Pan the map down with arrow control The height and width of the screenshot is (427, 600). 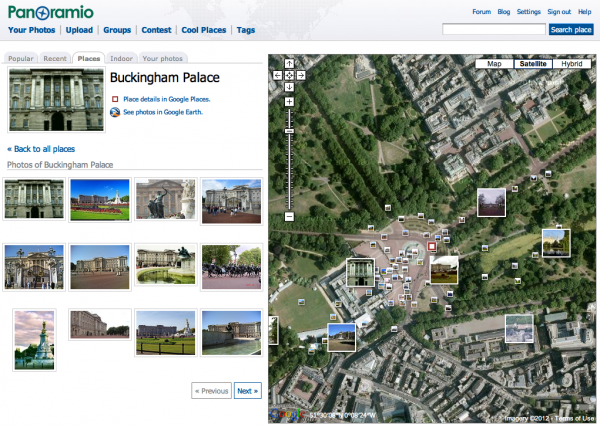(289, 86)
